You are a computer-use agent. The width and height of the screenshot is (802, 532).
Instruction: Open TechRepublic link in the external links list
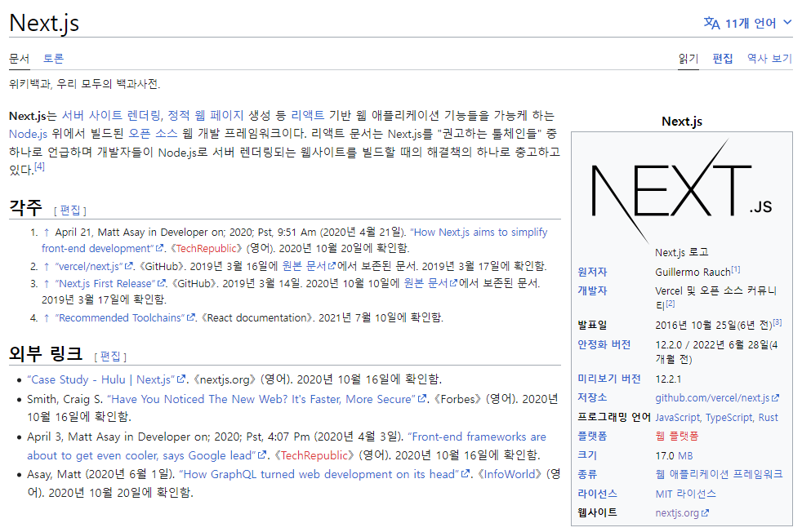(x=314, y=455)
